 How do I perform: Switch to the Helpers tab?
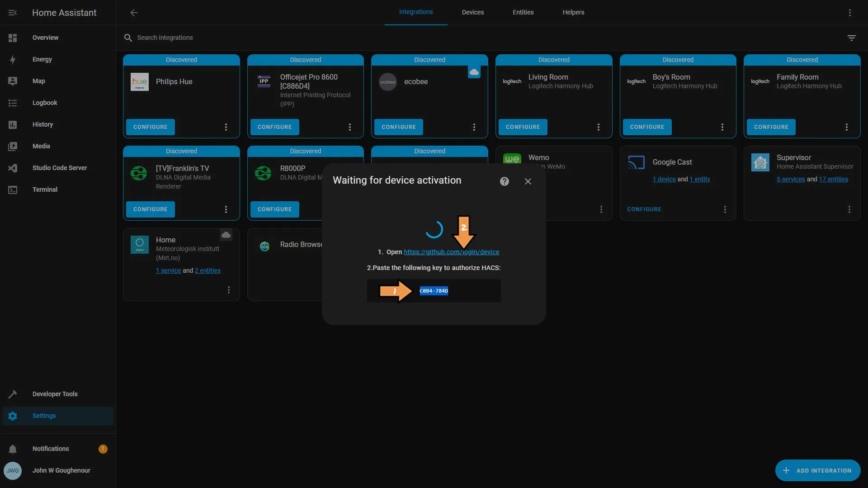573,12
